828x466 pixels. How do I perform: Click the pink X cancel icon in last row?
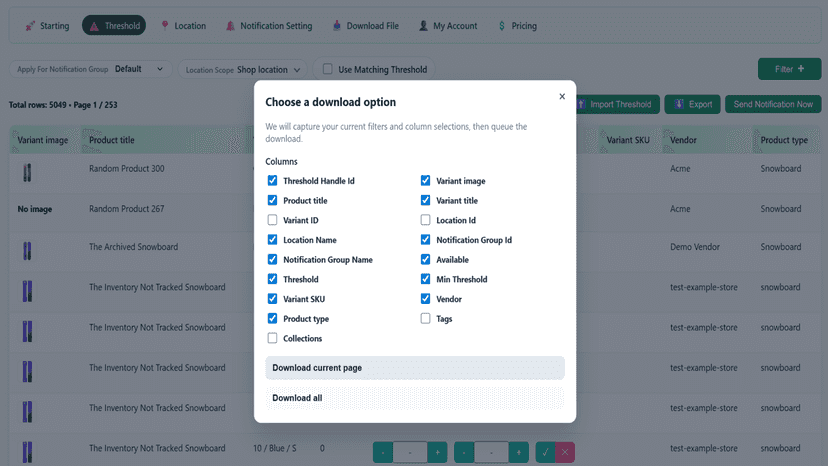pyautogui.click(x=564, y=452)
